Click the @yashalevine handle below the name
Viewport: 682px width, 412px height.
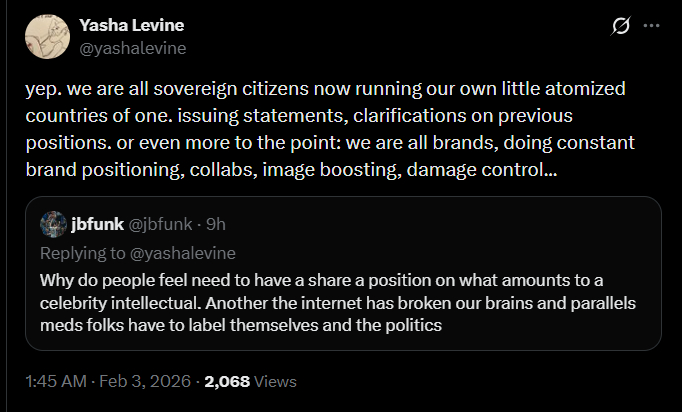pyautogui.click(x=132, y=47)
